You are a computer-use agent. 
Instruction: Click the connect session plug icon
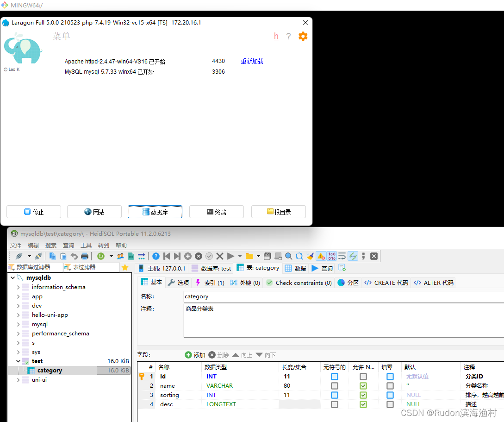click(19, 256)
